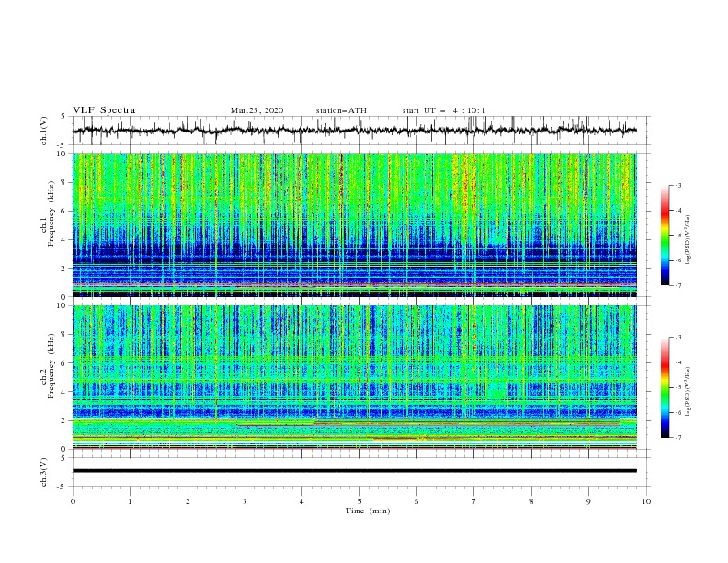
Task: Click the time axis tick label '2'
Action: [x=188, y=501]
